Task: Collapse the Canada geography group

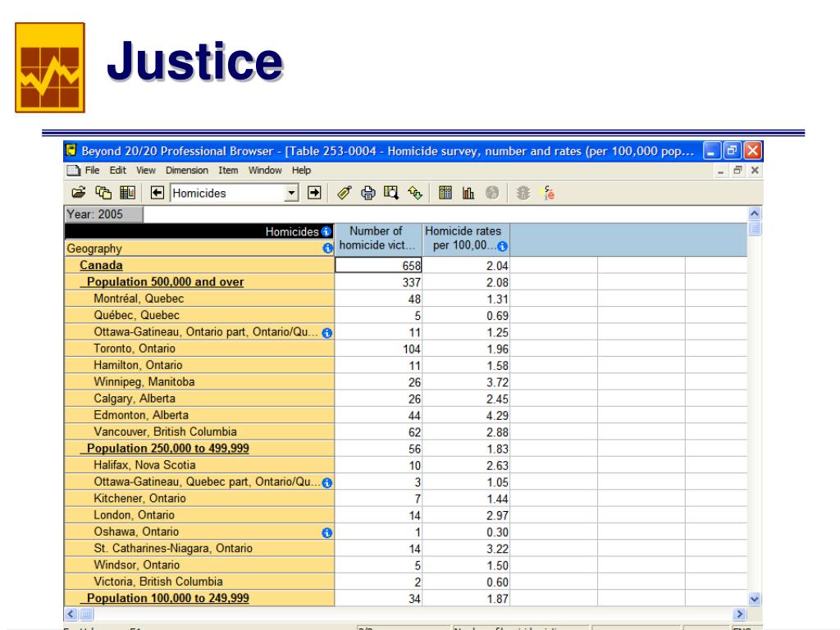Action: pos(101,265)
